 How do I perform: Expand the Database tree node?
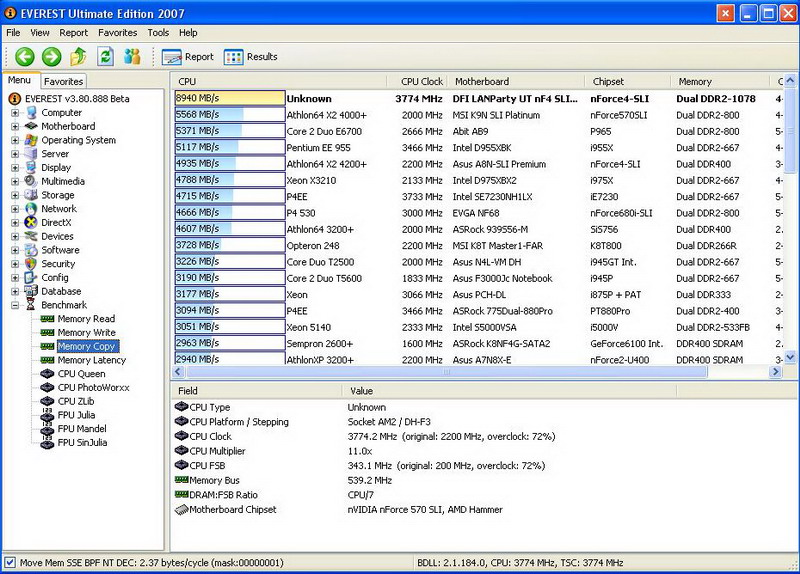[15, 291]
